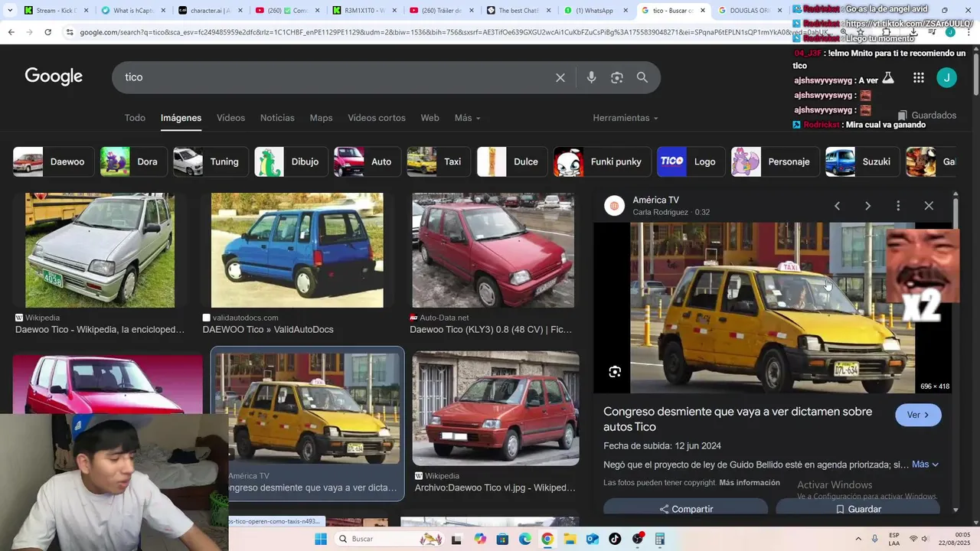This screenshot has height=551, width=980.
Task: Filter by Logo chip
Action: [691, 161]
